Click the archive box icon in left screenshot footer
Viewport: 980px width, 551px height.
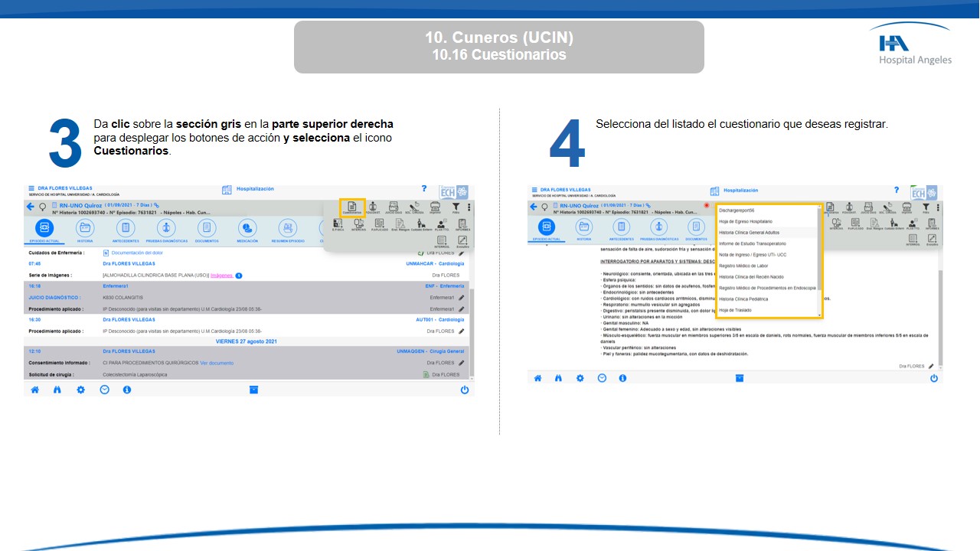pyautogui.click(x=253, y=390)
